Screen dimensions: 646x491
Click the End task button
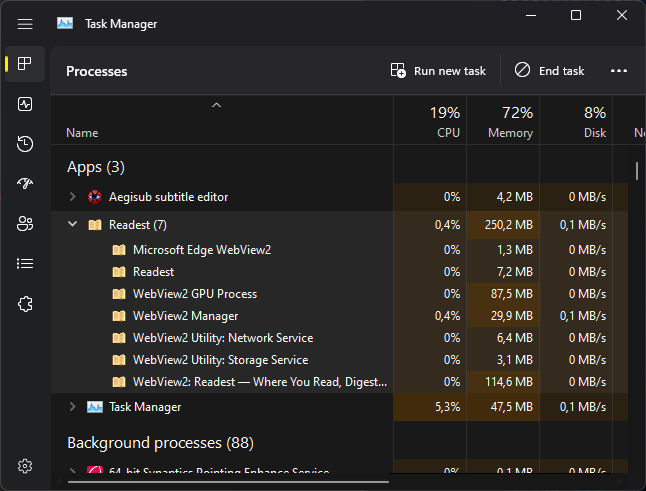pyautogui.click(x=549, y=71)
